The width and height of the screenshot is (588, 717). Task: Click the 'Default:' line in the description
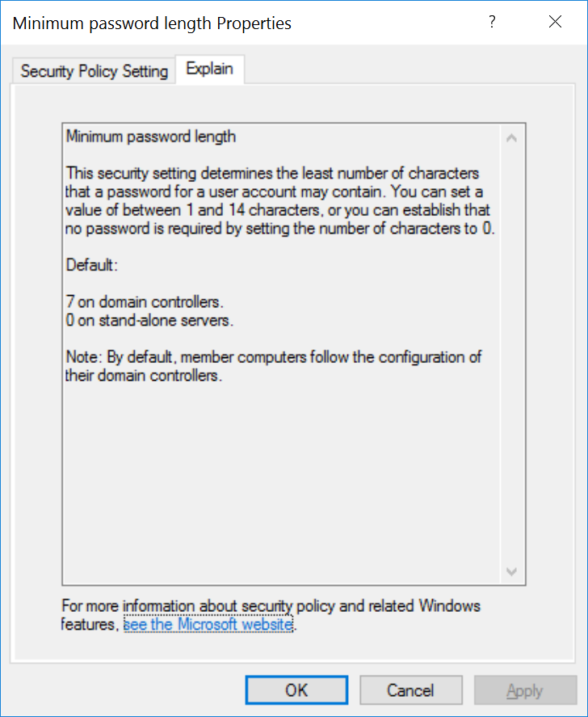86,265
